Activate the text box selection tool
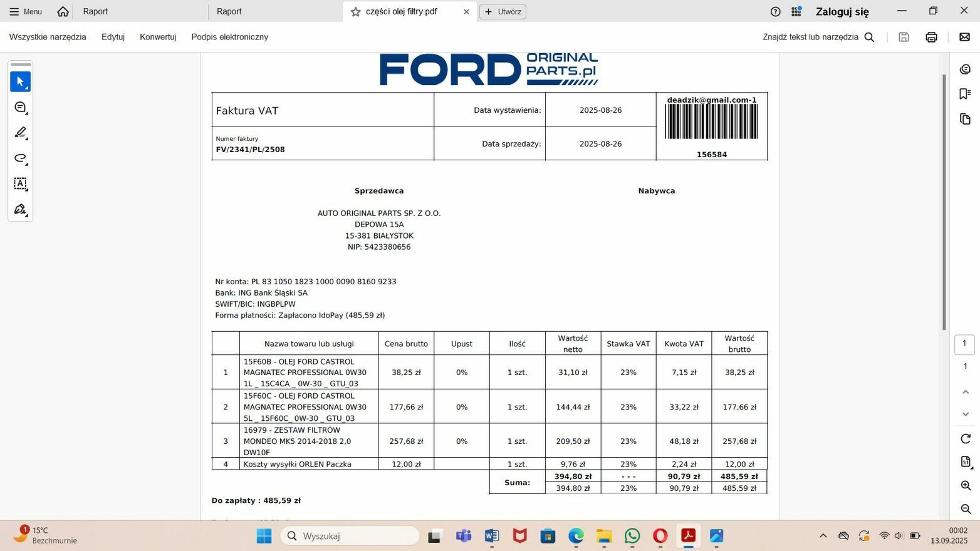Viewport: 980px width, 551px height. (20, 184)
